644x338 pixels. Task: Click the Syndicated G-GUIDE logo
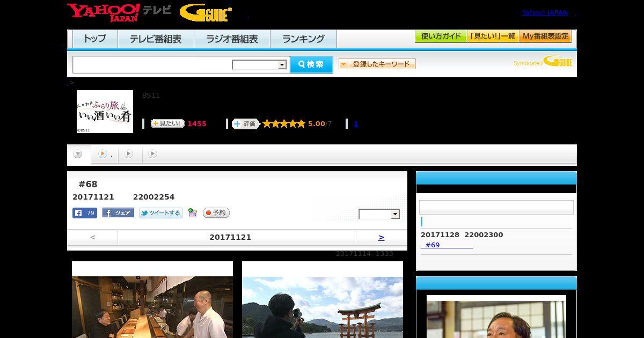[x=543, y=62]
